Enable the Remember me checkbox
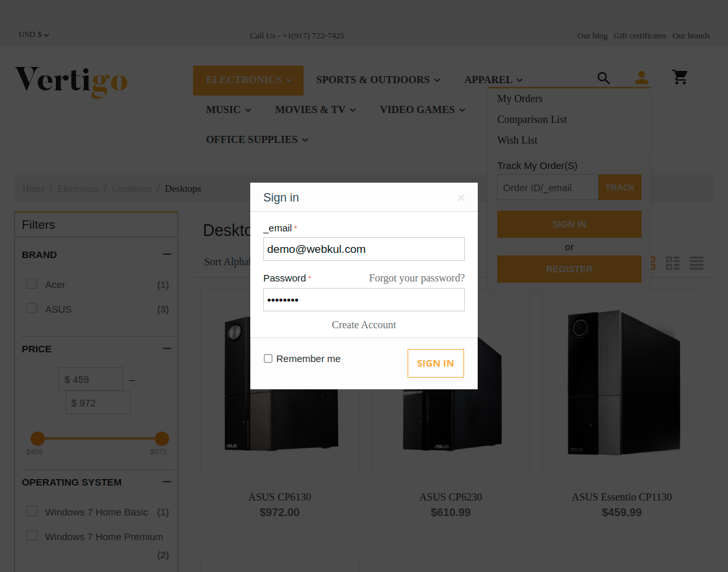Screen dimensions: 728x572 pos(268,358)
